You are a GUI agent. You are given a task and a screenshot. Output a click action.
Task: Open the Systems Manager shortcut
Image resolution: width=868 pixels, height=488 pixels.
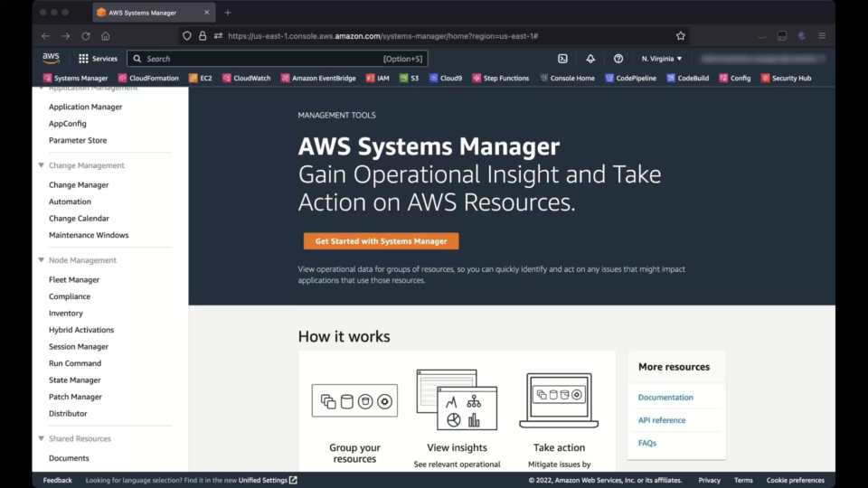click(75, 78)
